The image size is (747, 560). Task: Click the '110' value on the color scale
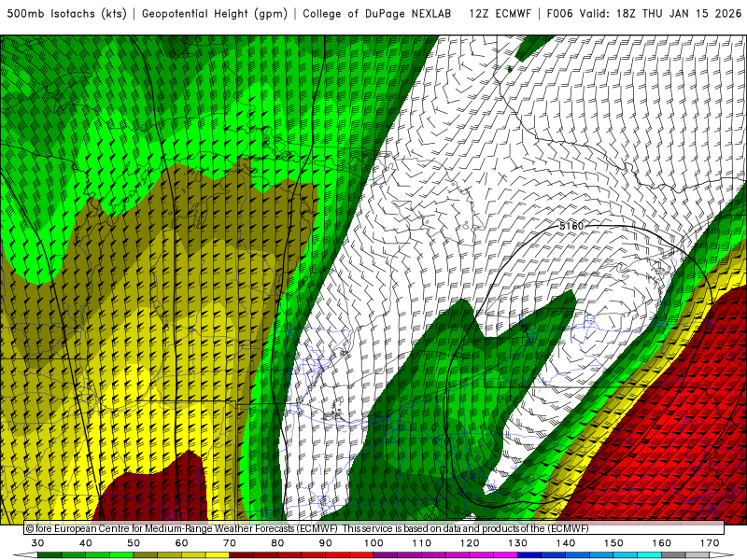tap(422, 543)
